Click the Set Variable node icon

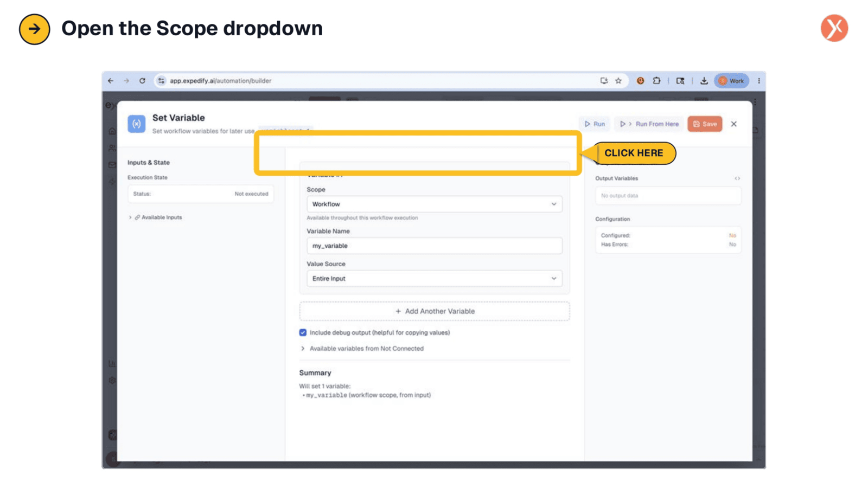137,124
